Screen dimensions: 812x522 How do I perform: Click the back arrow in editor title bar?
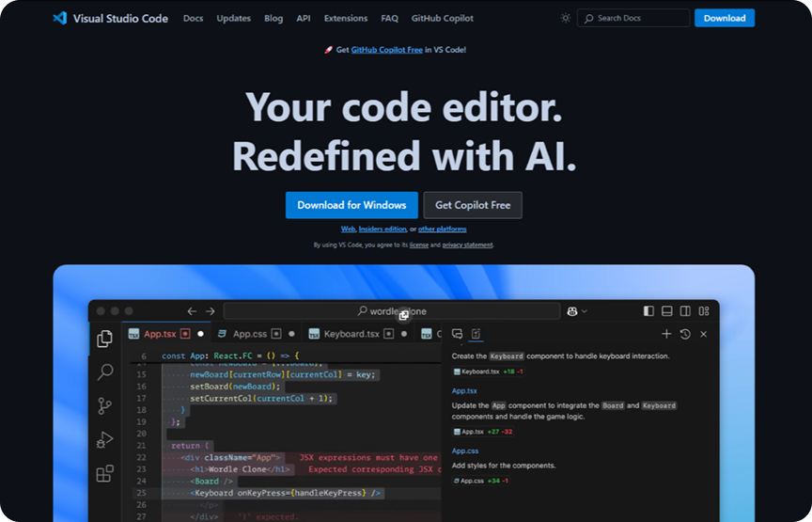point(192,311)
